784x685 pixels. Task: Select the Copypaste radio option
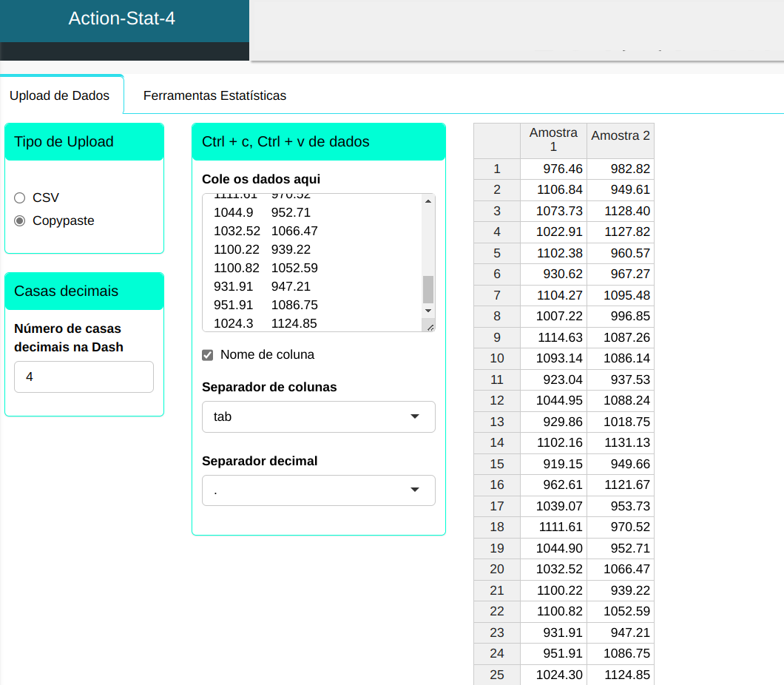tap(20, 220)
